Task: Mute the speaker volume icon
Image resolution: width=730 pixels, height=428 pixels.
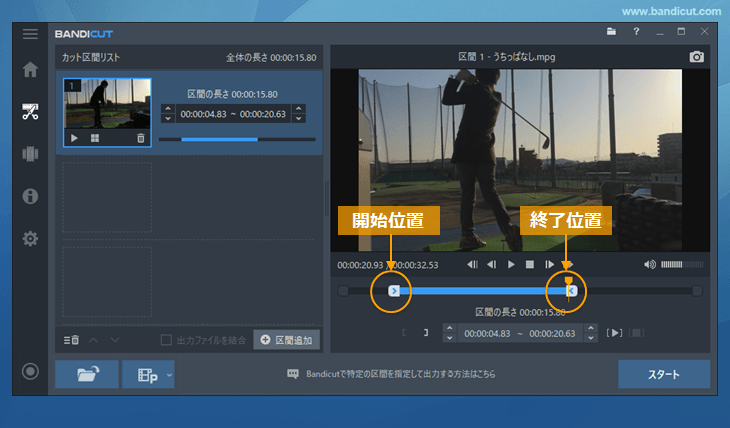Action: click(x=649, y=265)
